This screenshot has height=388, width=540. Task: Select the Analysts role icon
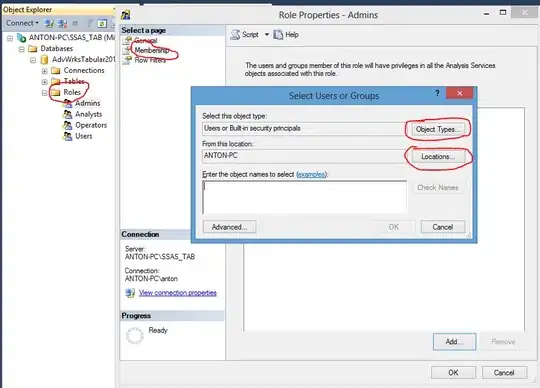click(67, 114)
